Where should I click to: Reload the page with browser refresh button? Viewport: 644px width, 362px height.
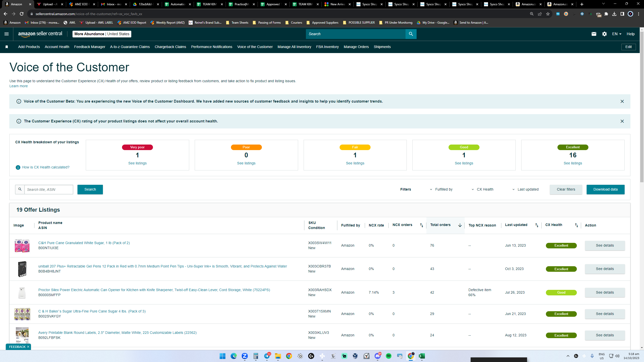pyautogui.click(x=22, y=14)
